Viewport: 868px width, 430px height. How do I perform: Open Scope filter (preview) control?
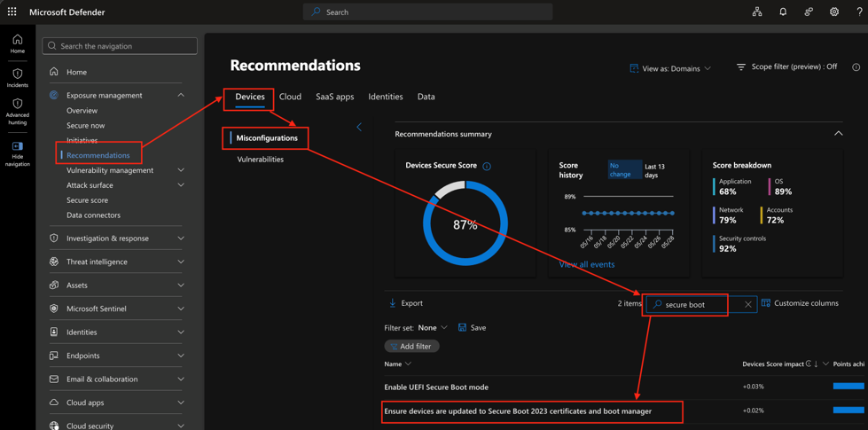pos(786,67)
